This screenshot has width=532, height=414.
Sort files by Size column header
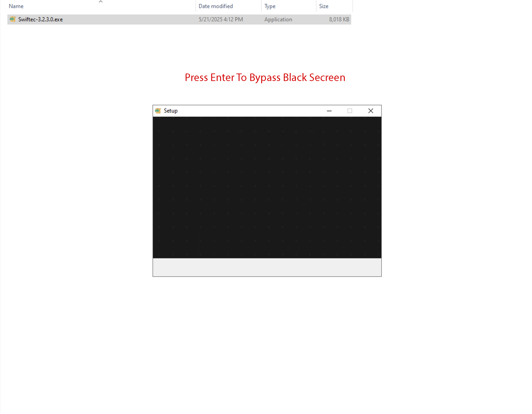coord(324,6)
